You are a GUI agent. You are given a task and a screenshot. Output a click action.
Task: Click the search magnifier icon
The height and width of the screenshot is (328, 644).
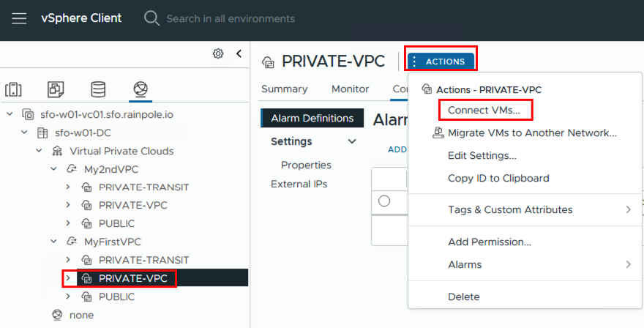(x=151, y=18)
